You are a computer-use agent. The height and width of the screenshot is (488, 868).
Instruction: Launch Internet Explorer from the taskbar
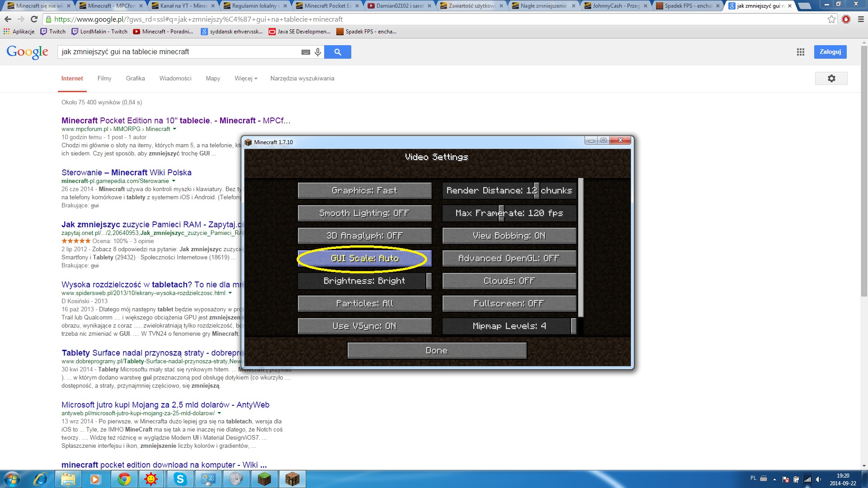40,479
